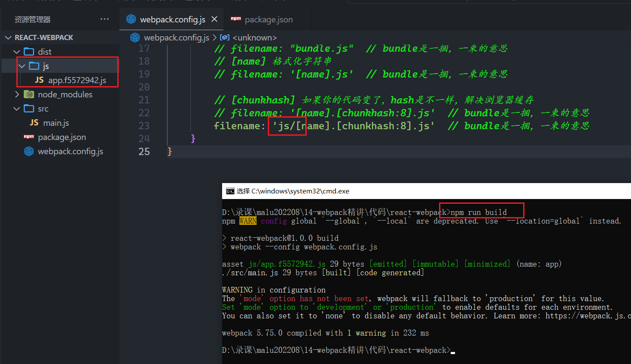Click line number 17 in the gutter

pyautogui.click(x=144, y=48)
